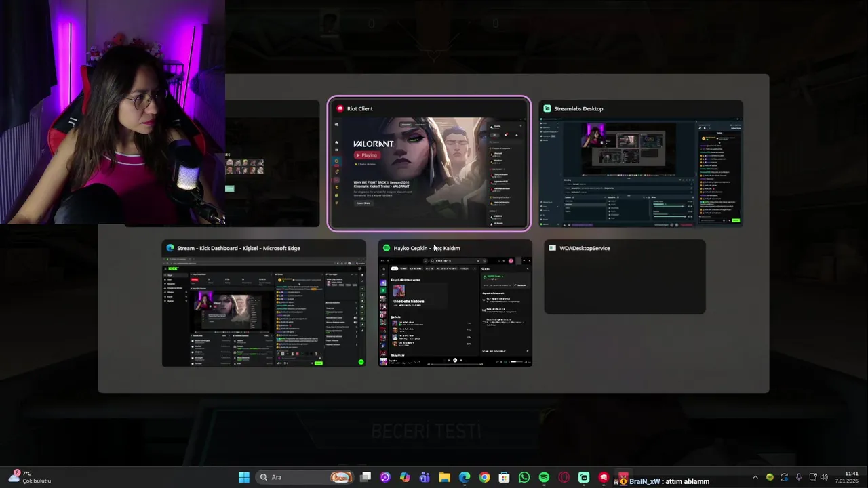Click the Streamlabs Desktop title icon in the switcher
868x488 pixels.
click(x=547, y=108)
